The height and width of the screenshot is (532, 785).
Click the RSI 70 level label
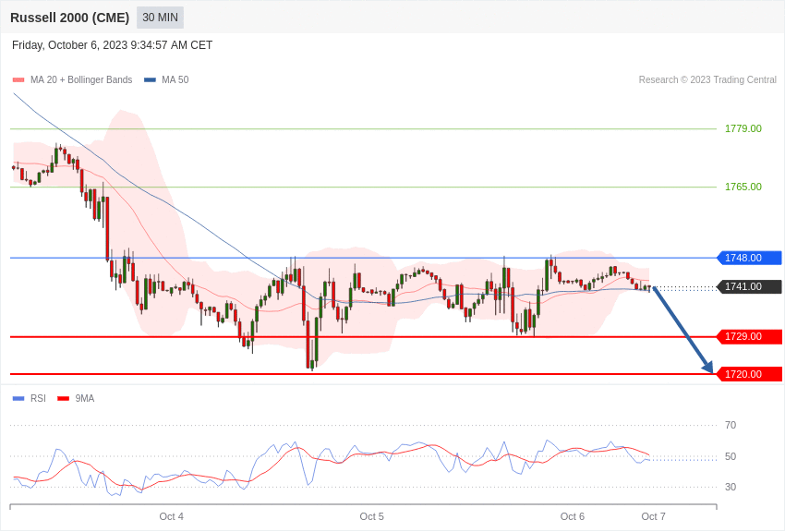point(731,425)
